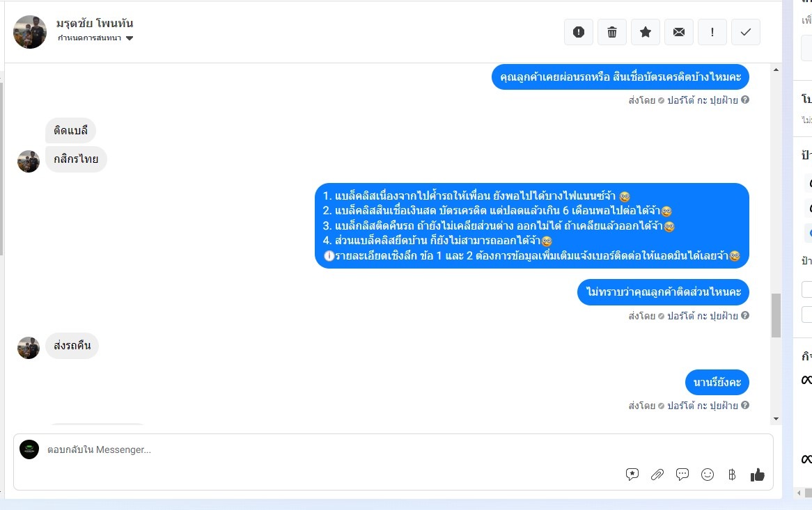This screenshot has height=510, width=812.
Task: Delete conversation using trash icon
Action: point(612,32)
